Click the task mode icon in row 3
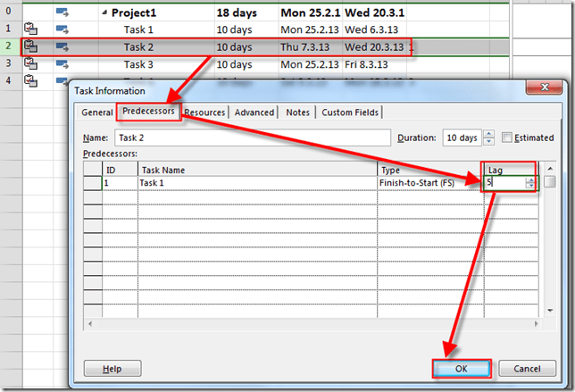Screen dimensions: 575x392 pos(64,64)
